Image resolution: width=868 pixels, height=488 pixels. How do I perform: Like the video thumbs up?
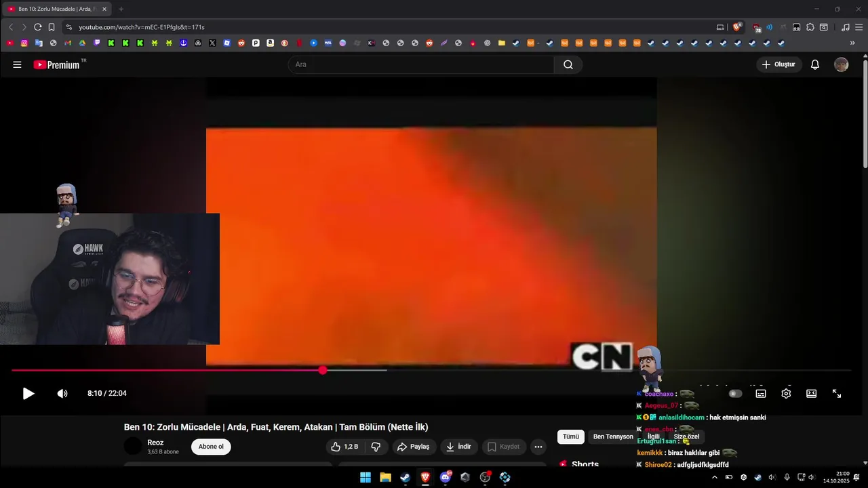pos(344,447)
